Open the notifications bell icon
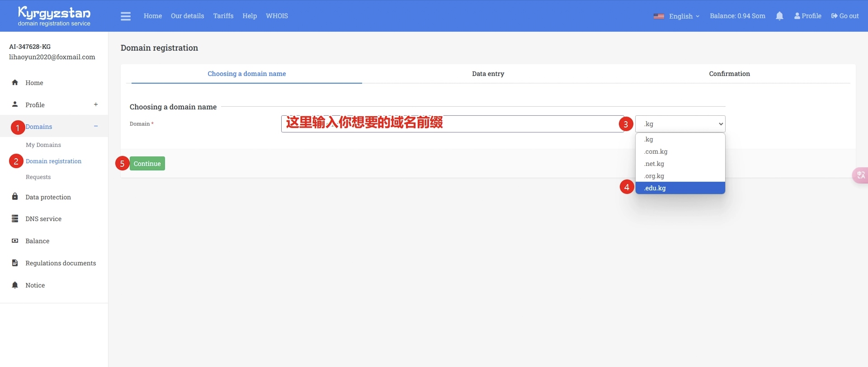The width and height of the screenshot is (868, 367). (779, 16)
